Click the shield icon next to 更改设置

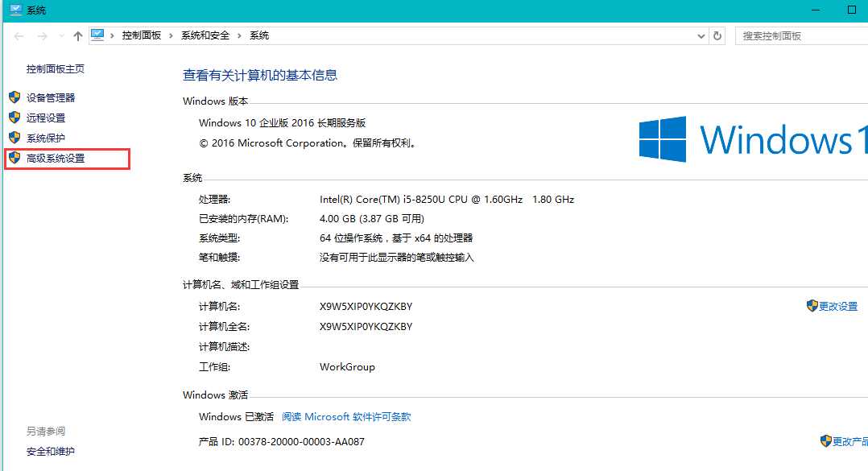click(812, 305)
